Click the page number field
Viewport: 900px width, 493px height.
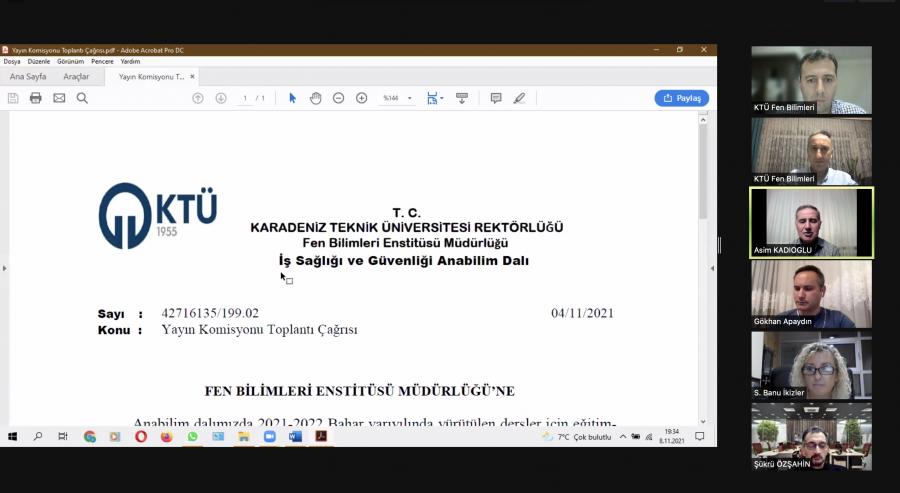point(245,98)
